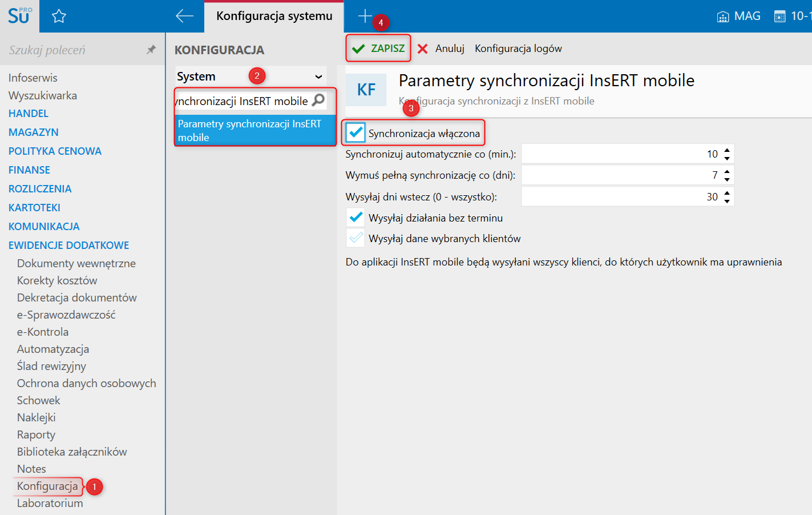The image size is (812, 515).
Task: Open Raporty
Action: [x=36, y=434]
